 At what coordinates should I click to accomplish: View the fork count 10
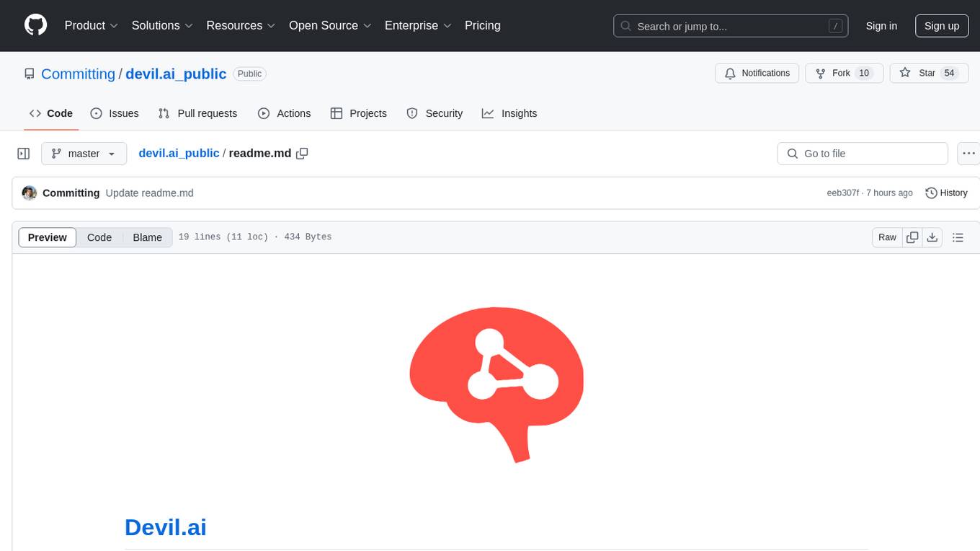click(864, 73)
